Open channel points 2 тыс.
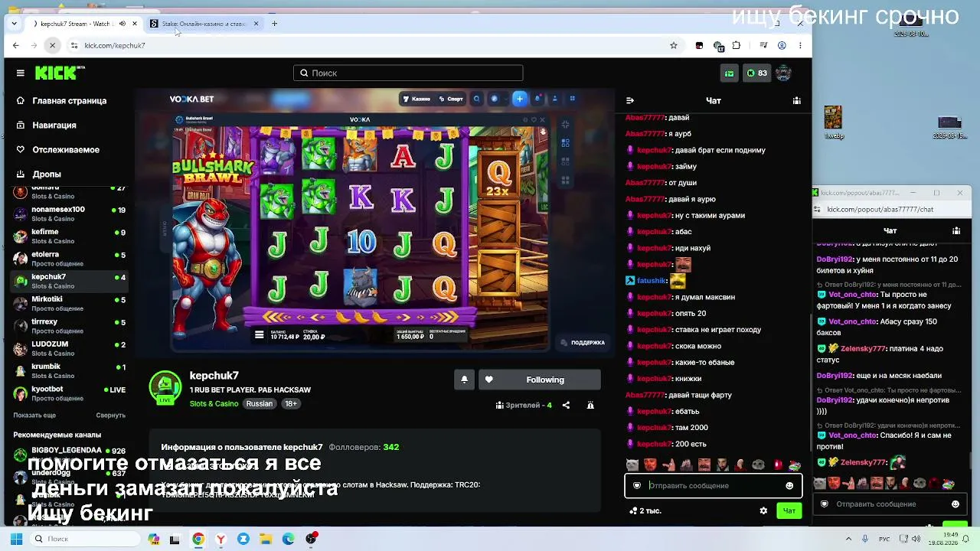 (x=645, y=510)
